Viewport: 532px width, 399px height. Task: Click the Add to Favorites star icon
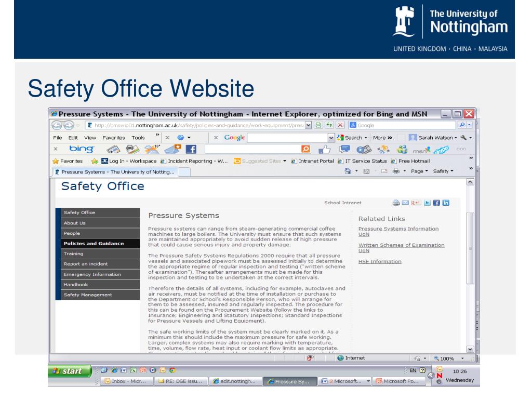tap(95, 161)
